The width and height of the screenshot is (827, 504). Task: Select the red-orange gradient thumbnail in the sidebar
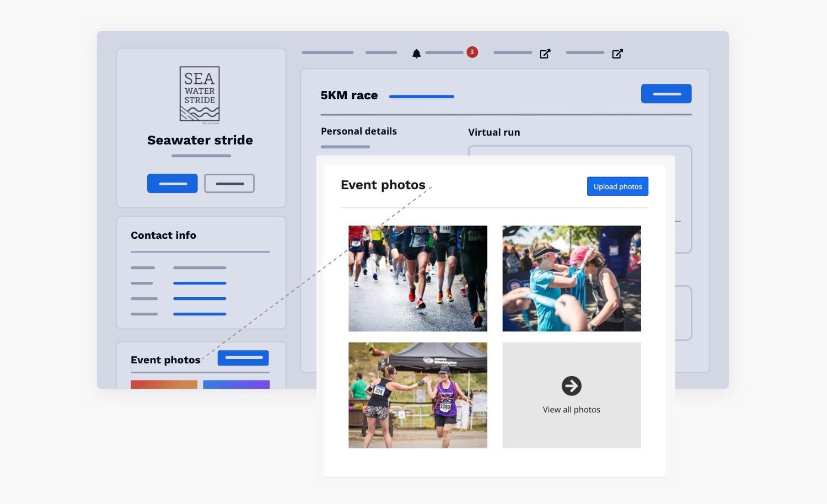coord(164,384)
